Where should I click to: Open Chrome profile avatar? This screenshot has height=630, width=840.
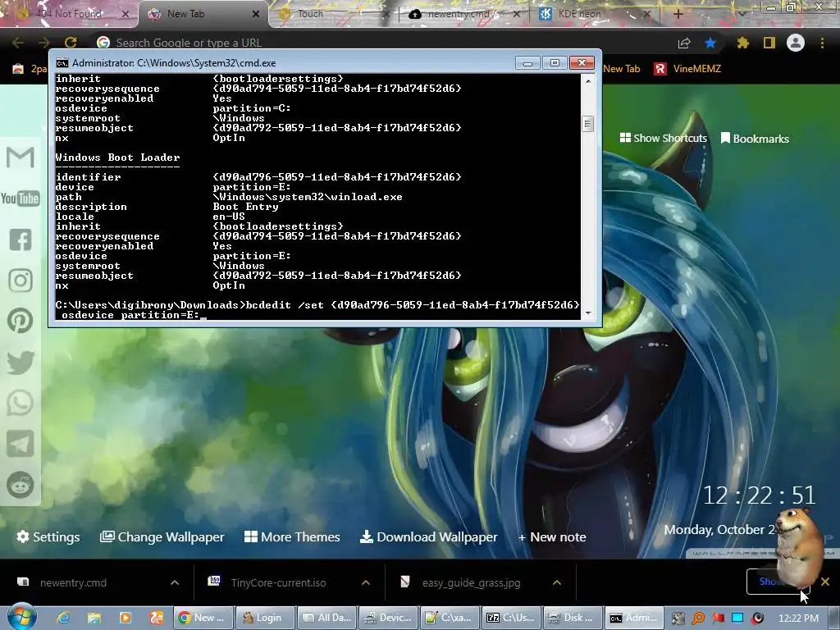pos(796,43)
